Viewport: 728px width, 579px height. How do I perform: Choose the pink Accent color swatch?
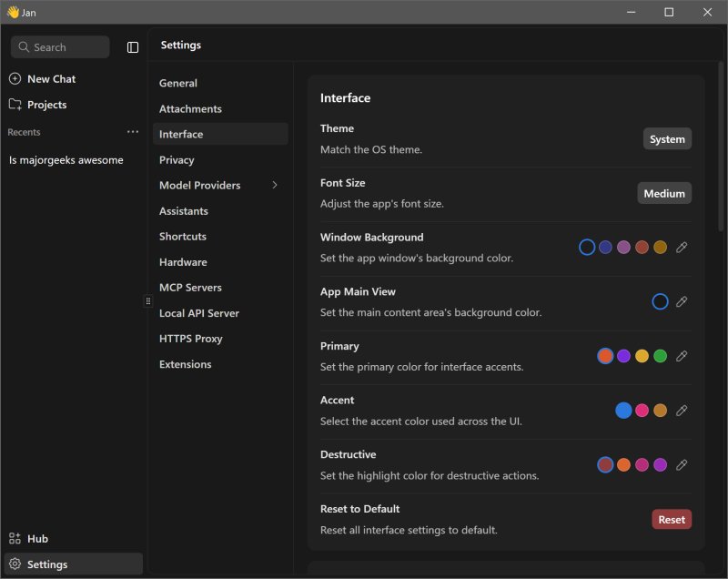[x=642, y=411]
